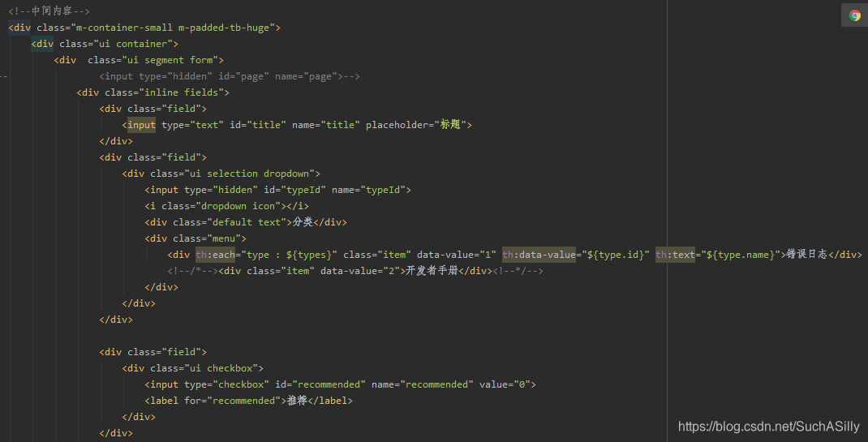
Task: Click the th:text attribute name
Action: click(676, 255)
